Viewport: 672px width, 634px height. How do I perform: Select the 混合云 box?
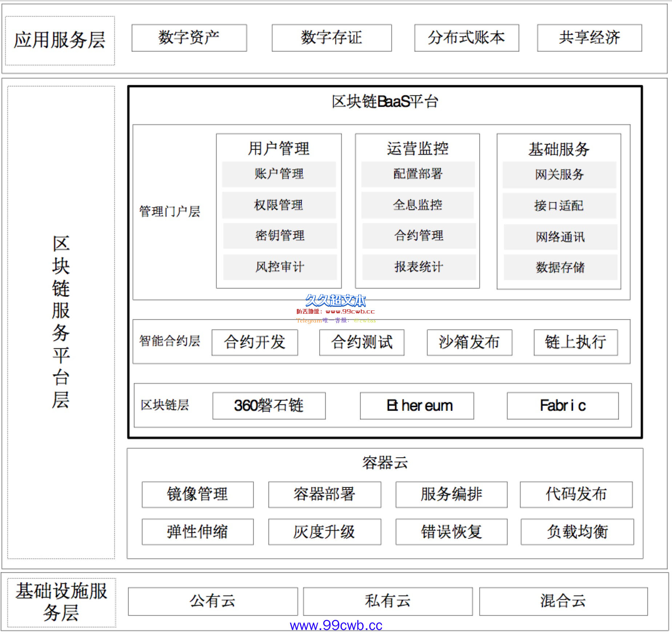564,601
